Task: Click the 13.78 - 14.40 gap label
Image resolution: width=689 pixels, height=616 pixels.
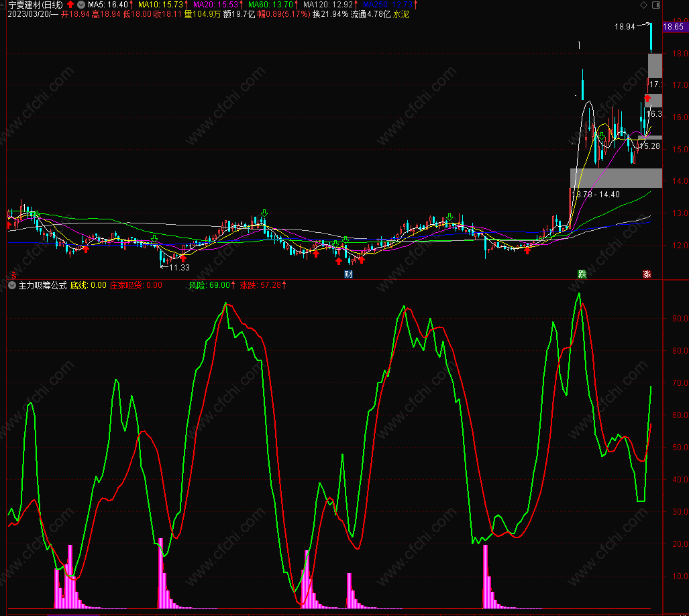Action: pyautogui.click(x=596, y=194)
